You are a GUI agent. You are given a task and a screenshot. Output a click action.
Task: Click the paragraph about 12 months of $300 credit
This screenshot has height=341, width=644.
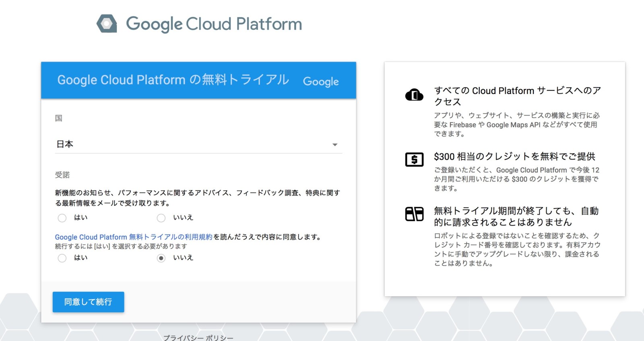click(517, 179)
